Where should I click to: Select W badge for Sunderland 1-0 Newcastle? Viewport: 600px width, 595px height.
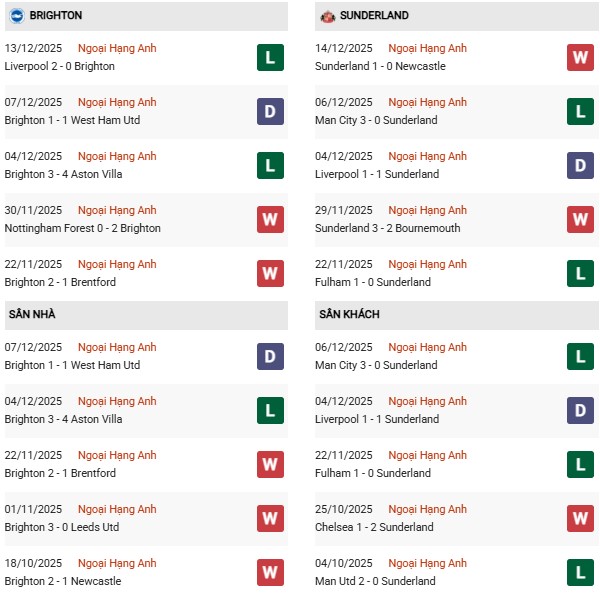pyautogui.click(x=580, y=57)
